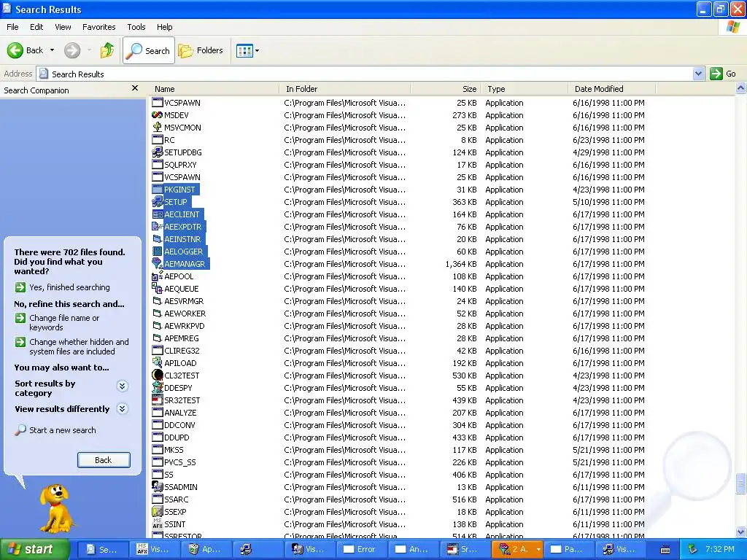Select the MSDEV application icon
747x560 pixels.
158,114
